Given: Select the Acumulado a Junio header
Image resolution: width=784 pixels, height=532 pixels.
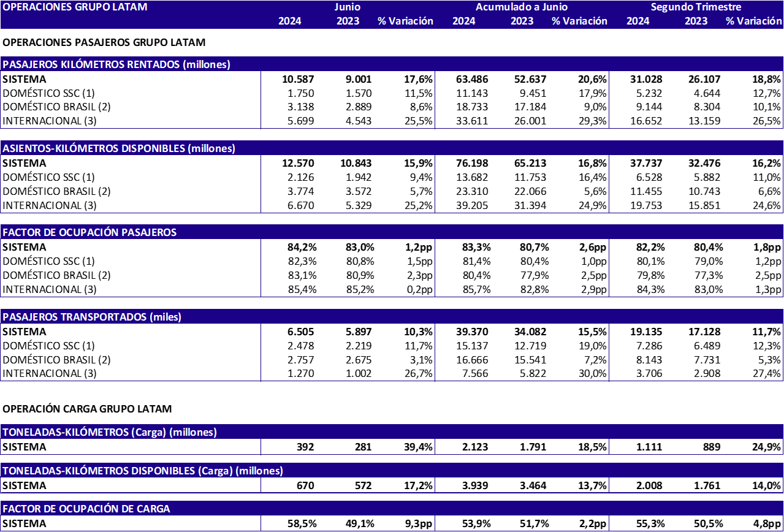Looking at the screenshot, I should coord(522,7).
